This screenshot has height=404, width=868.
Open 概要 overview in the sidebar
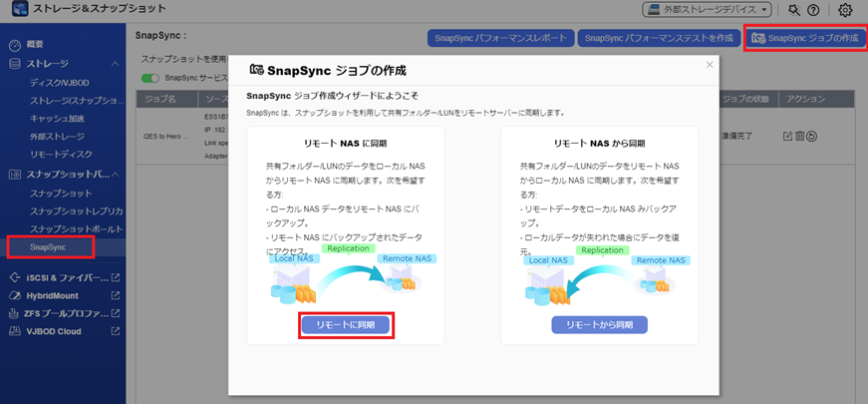(x=35, y=45)
